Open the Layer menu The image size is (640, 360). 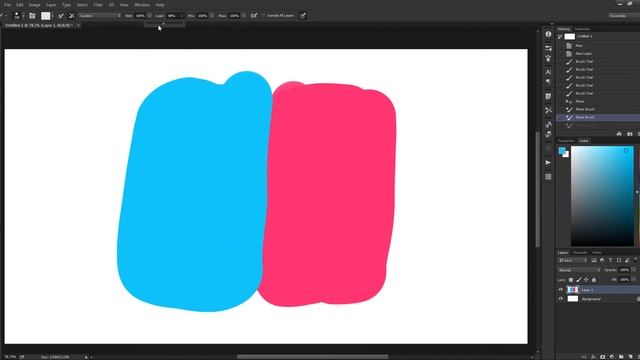(51, 5)
